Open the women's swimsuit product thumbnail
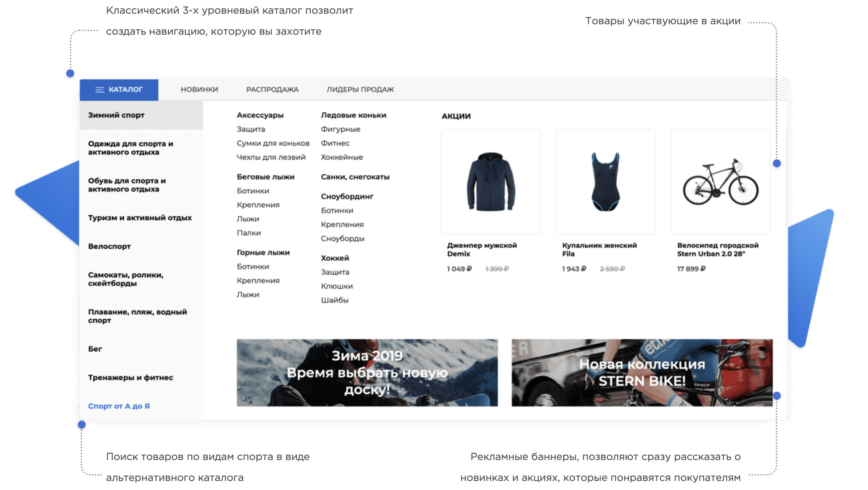Screen dimensions: 868x490 point(605,182)
